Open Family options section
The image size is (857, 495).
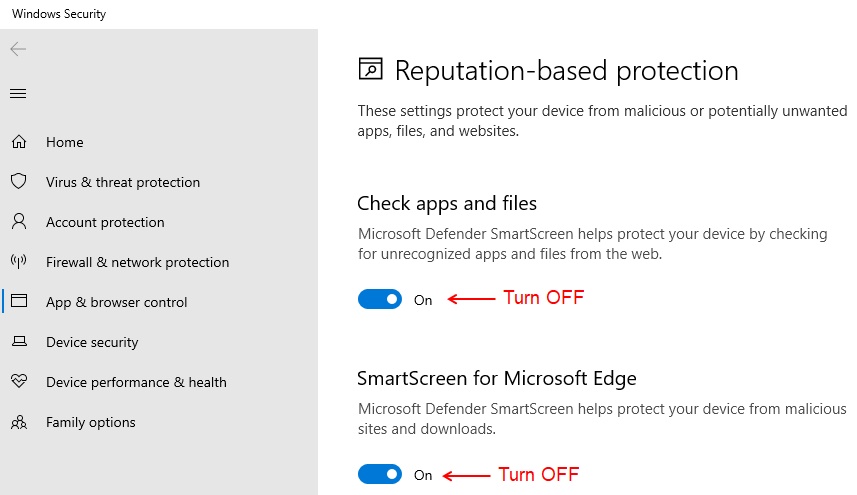coord(91,422)
